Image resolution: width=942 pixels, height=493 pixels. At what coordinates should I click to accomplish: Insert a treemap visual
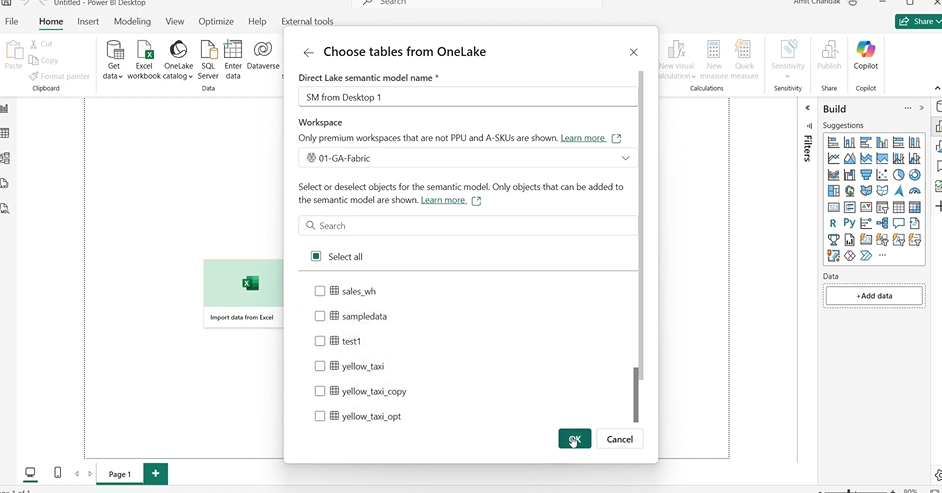tap(833, 191)
